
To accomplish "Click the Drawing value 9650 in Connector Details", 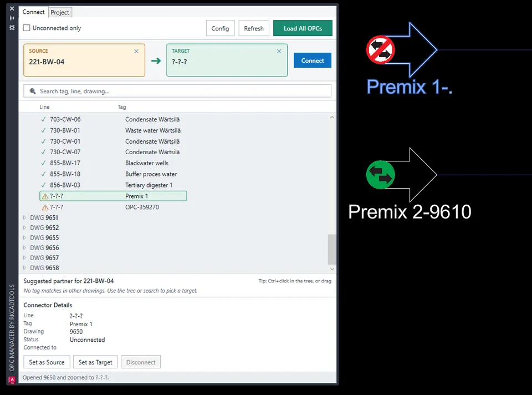I will (x=76, y=332).
